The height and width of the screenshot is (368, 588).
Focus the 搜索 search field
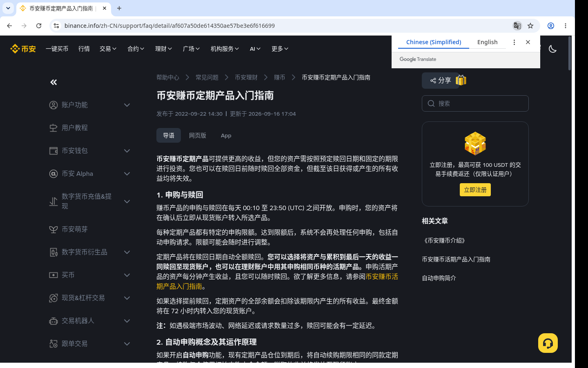pyautogui.click(x=475, y=103)
